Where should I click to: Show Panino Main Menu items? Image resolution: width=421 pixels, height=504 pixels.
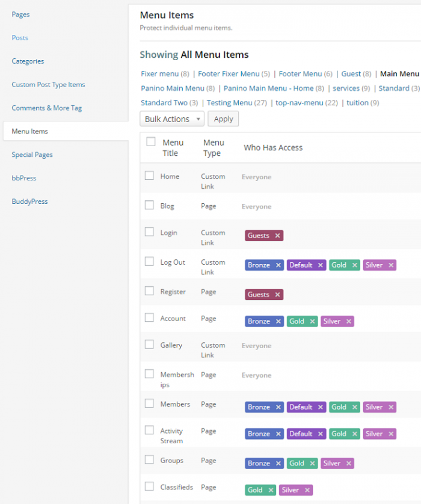pos(173,88)
